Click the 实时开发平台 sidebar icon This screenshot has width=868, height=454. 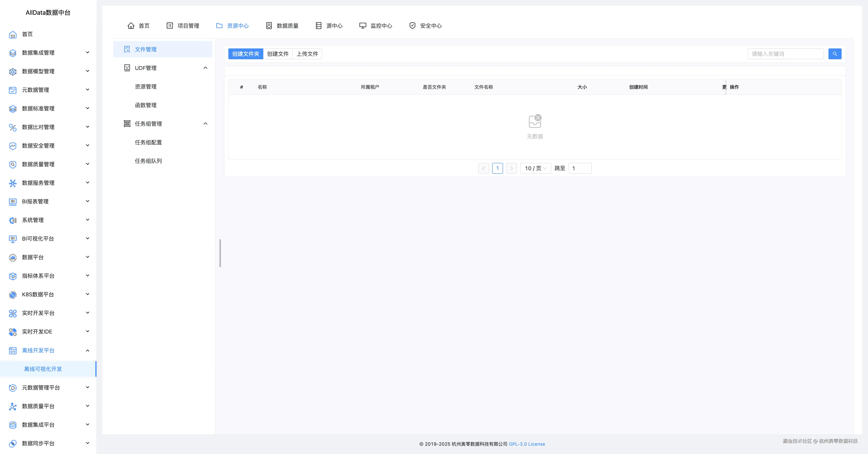pyautogui.click(x=12, y=313)
